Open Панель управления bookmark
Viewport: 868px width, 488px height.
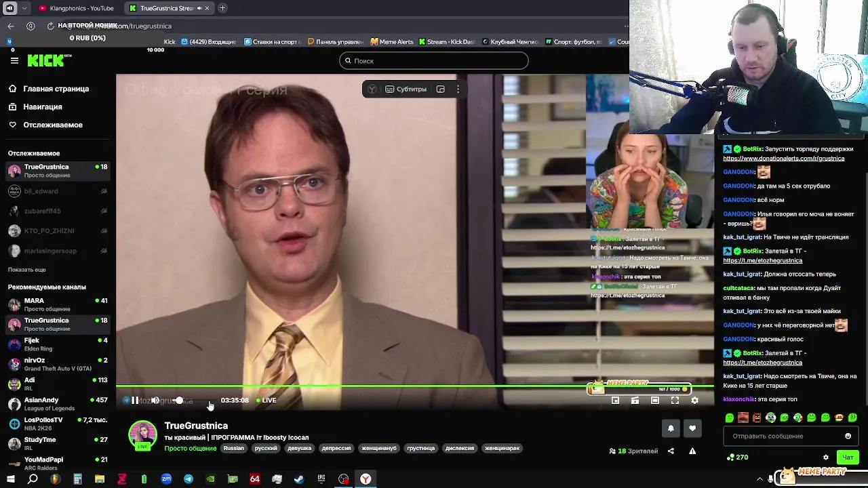click(x=335, y=42)
